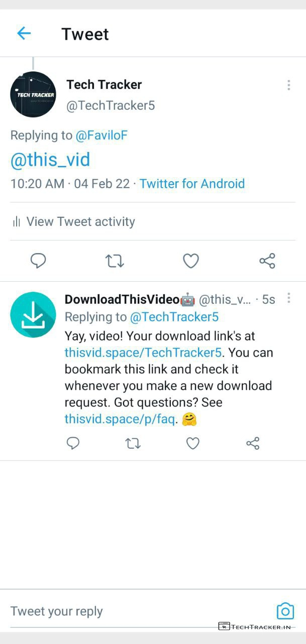The image size is (306, 644).
Task: Reply to the Tech Tracker tweet
Action: point(38,261)
